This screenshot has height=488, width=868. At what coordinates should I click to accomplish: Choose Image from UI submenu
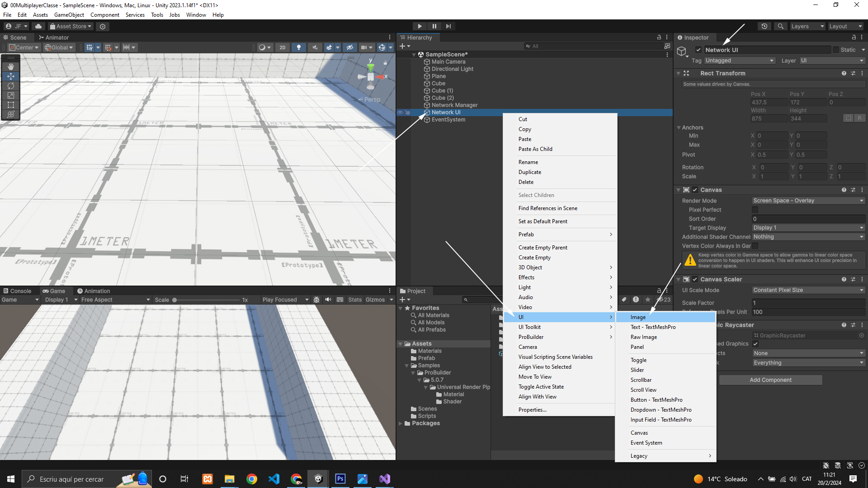638,317
